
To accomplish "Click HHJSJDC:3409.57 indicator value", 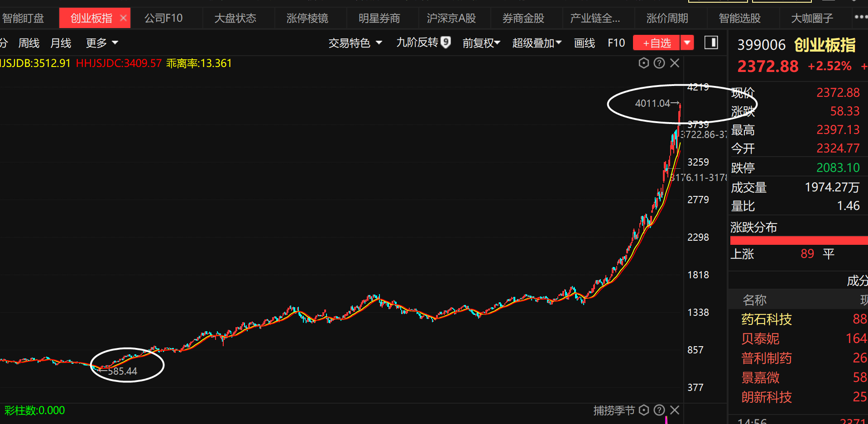I will click(x=119, y=63).
